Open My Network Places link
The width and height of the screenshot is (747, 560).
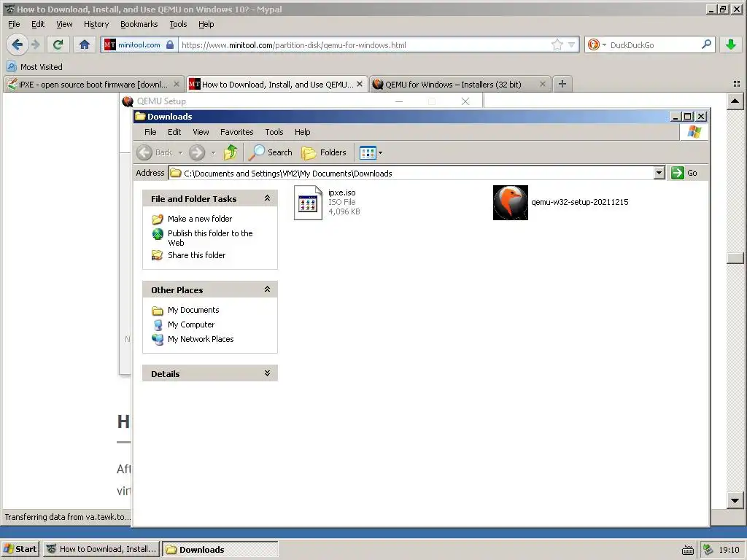click(x=201, y=339)
